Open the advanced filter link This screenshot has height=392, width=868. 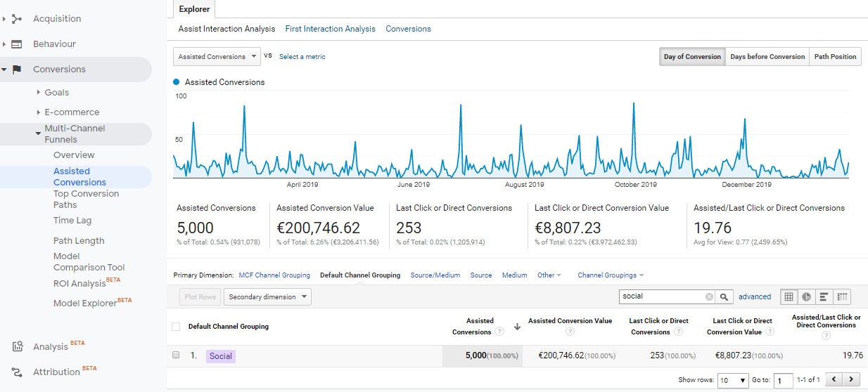754,296
